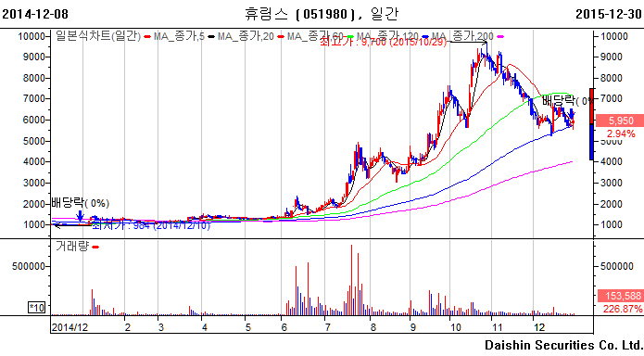644x356 pixels.
Task: Select the 일본식차트(일간) legend label
Action: (x=98, y=36)
